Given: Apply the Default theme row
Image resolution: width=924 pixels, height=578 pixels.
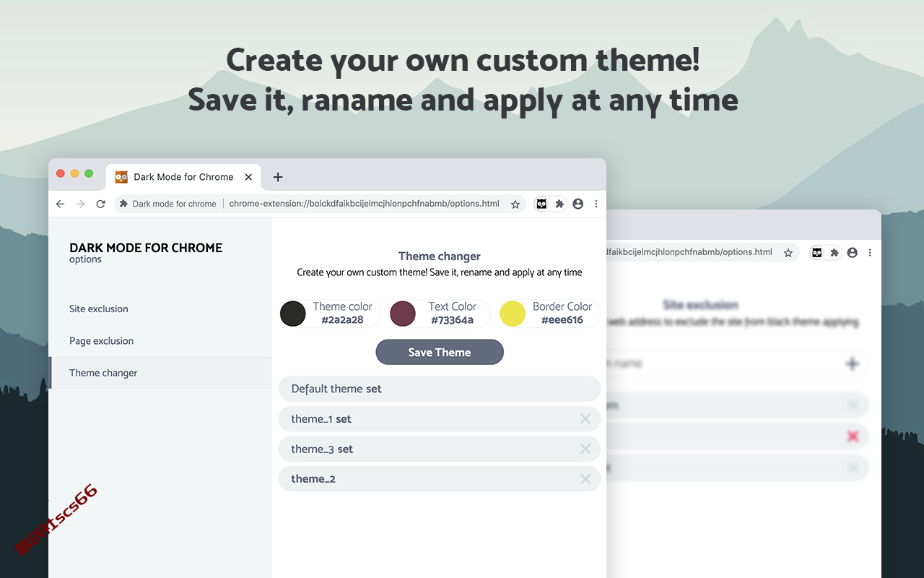Looking at the screenshot, I should pyautogui.click(x=440, y=389).
